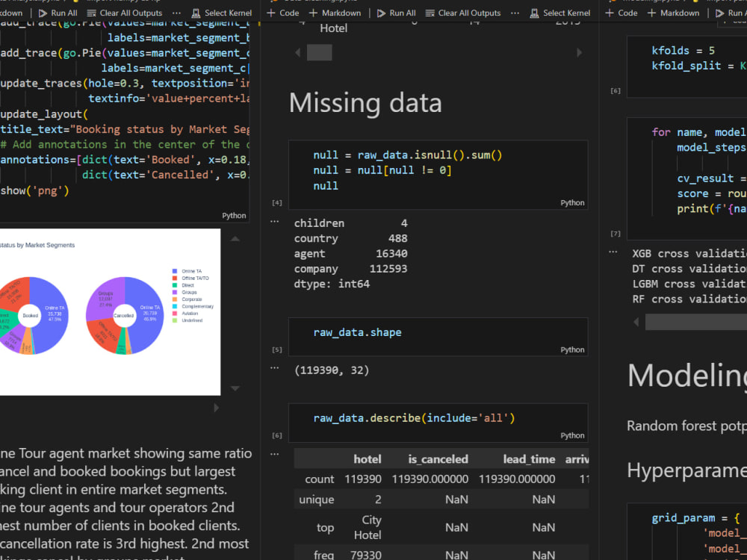
Task: Click Python language label of the isnull cell
Action: (572, 203)
